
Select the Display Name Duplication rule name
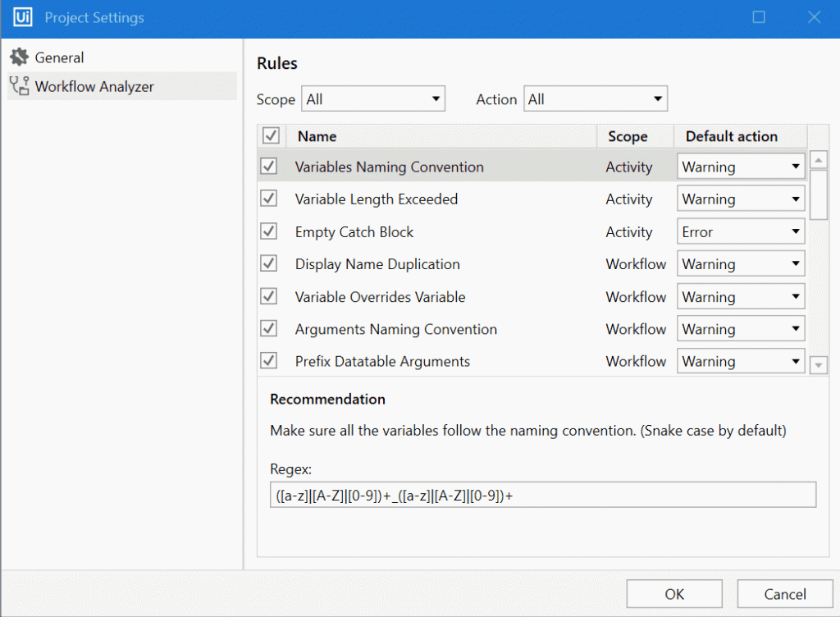tap(377, 264)
